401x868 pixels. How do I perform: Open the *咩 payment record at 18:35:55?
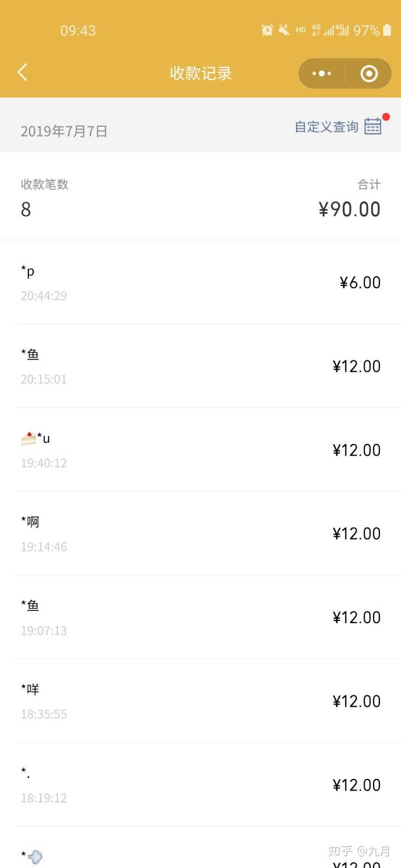pyautogui.click(x=200, y=701)
